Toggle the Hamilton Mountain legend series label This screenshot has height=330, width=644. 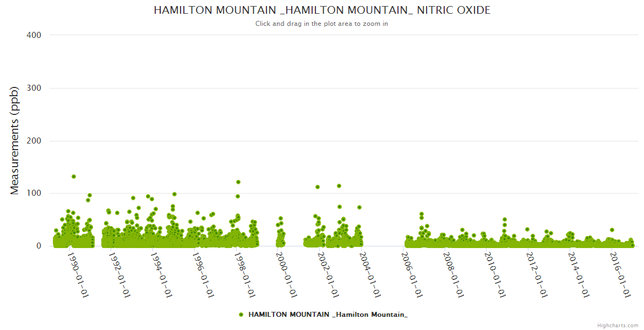click(328, 315)
